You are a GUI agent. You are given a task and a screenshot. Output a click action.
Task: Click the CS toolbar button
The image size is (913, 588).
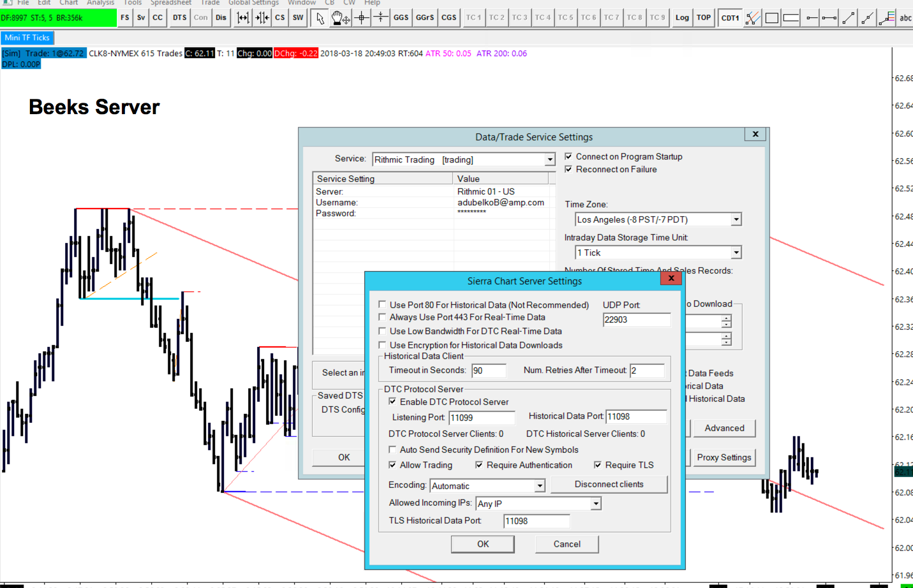coord(280,18)
